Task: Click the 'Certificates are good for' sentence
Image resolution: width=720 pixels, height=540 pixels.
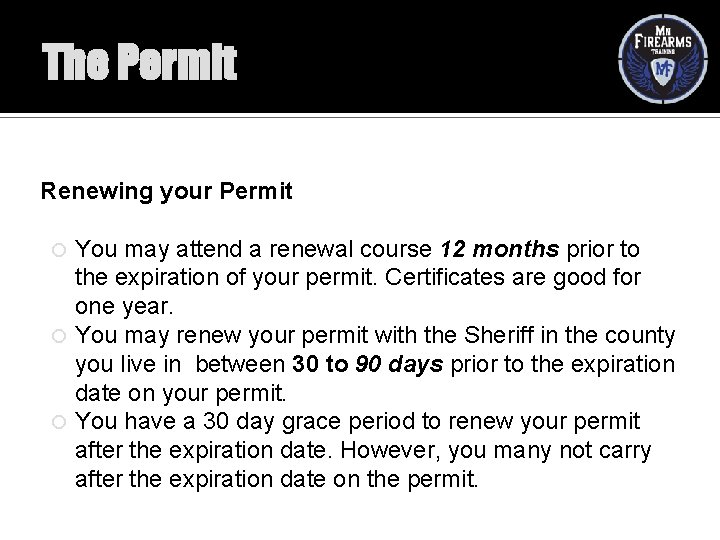Action: 512,277
